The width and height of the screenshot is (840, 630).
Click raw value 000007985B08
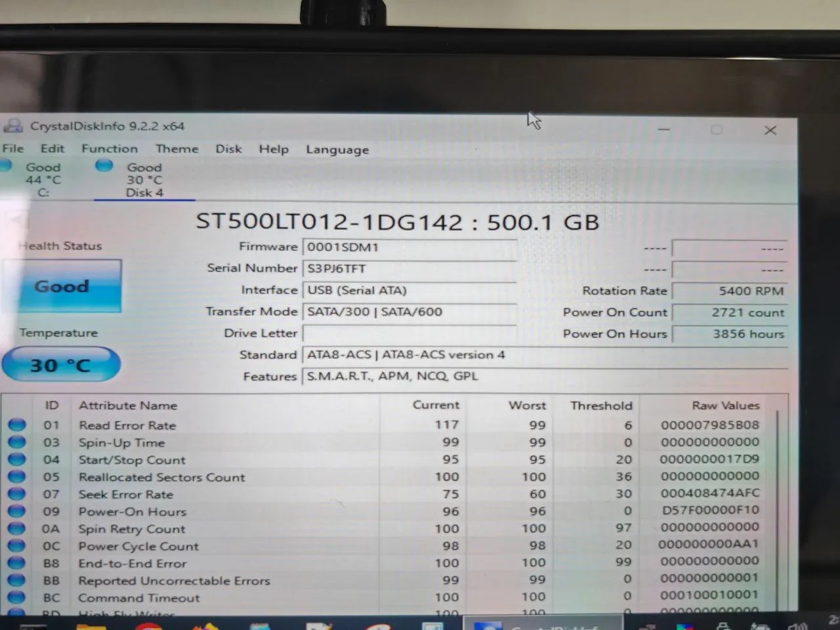(709, 425)
